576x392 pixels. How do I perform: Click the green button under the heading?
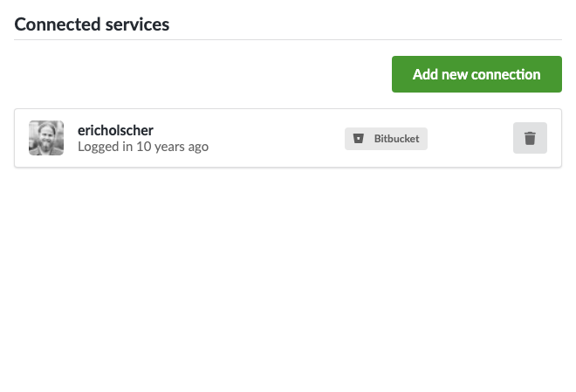coord(477,74)
